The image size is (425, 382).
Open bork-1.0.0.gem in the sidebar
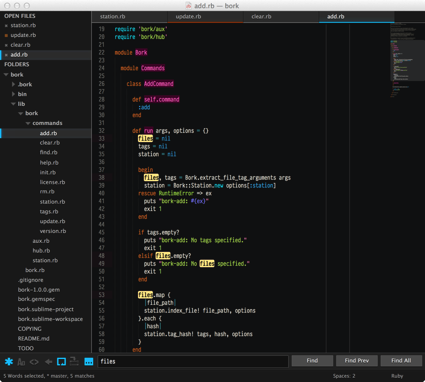point(39,290)
